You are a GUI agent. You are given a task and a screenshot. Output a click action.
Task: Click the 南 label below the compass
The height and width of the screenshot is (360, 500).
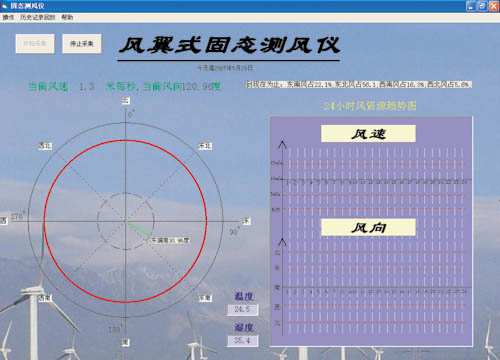coord(125,342)
